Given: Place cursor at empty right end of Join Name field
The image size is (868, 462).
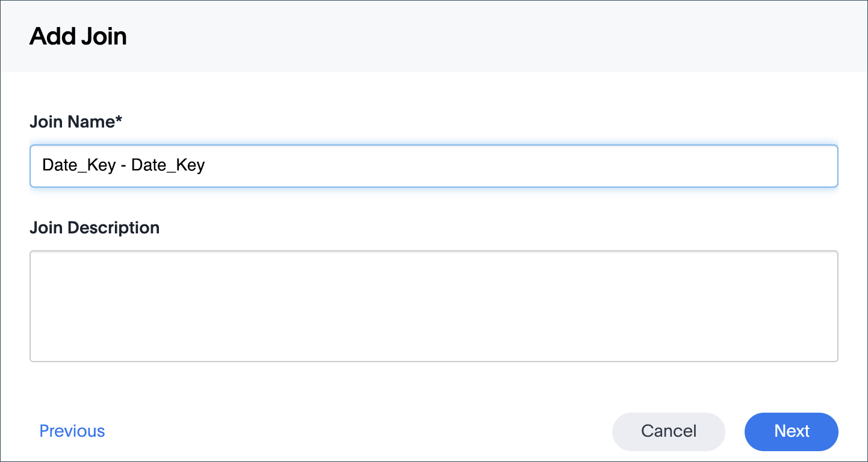Looking at the screenshot, I should pos(783,165).
